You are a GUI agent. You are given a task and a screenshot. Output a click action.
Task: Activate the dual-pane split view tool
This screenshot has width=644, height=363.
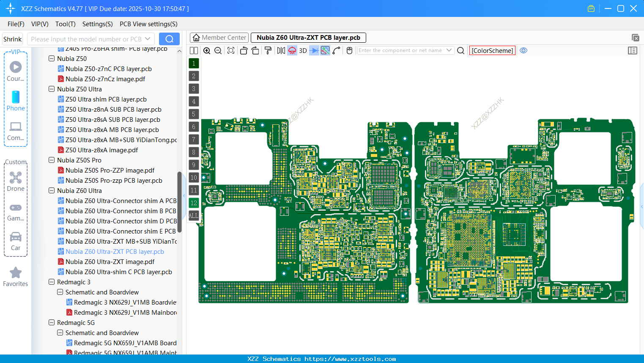[x=194, y=50]
